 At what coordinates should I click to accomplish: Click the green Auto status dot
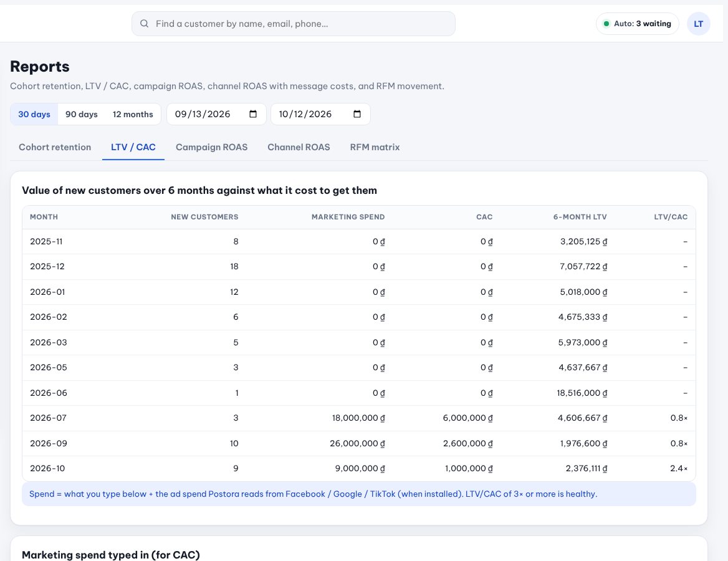[606, 24]
